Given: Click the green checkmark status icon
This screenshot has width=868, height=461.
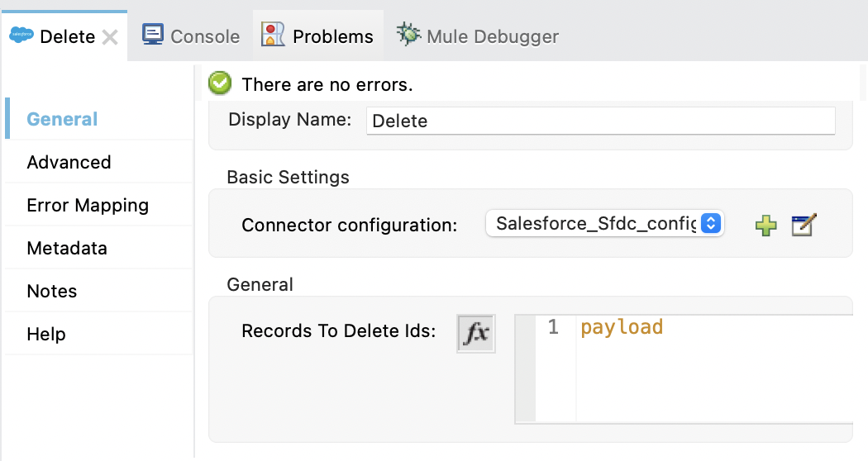Looking at the screenshot, I should coord(220,83).
